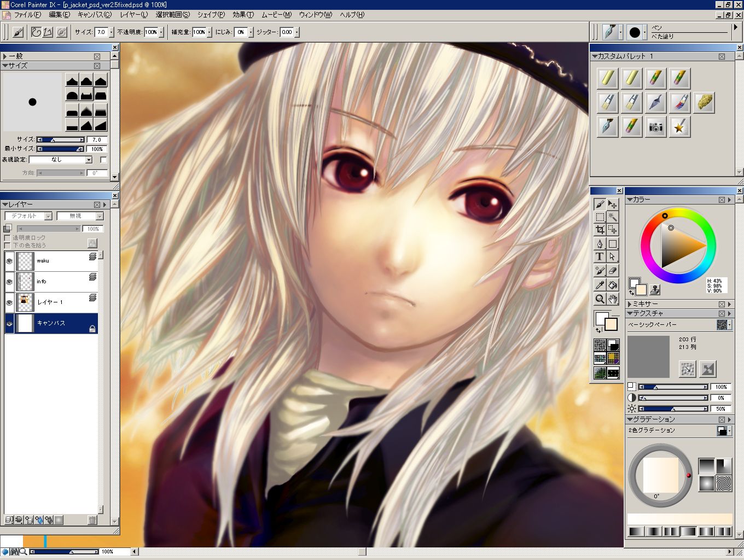
Task: Select the Pen shape tool
Action: tap(600, 244)
